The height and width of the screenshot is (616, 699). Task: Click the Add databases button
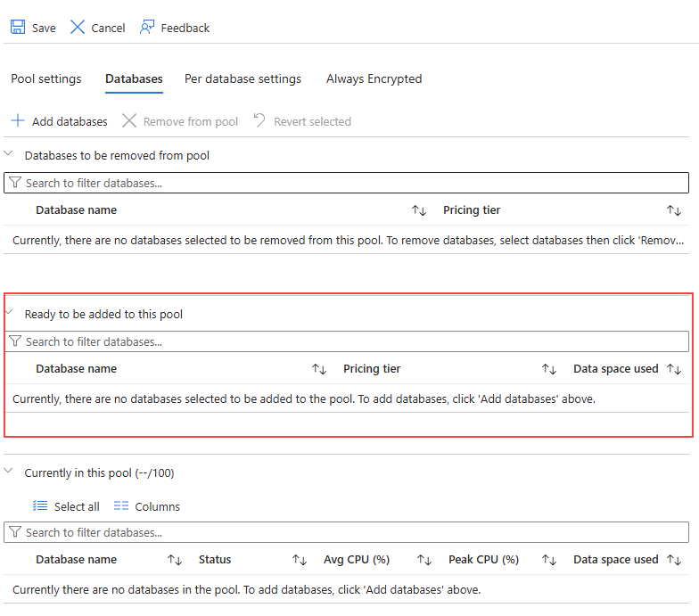(70, 121)
